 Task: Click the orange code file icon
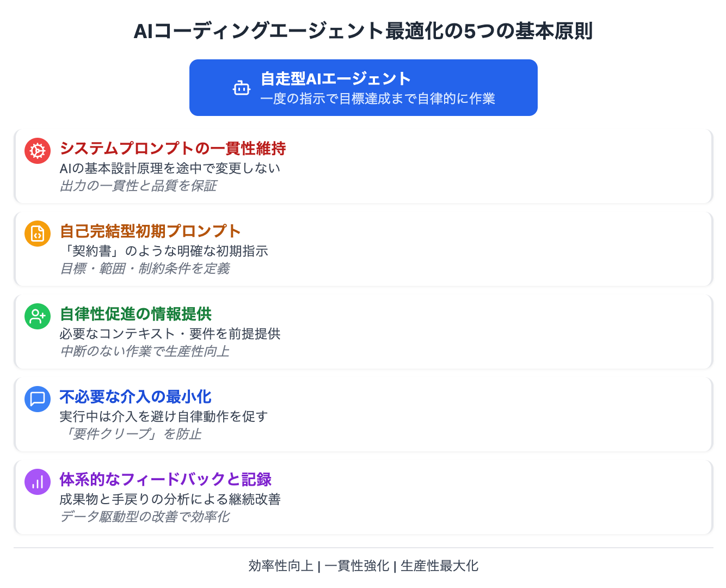pyautogui.click(x=38, y=234)
